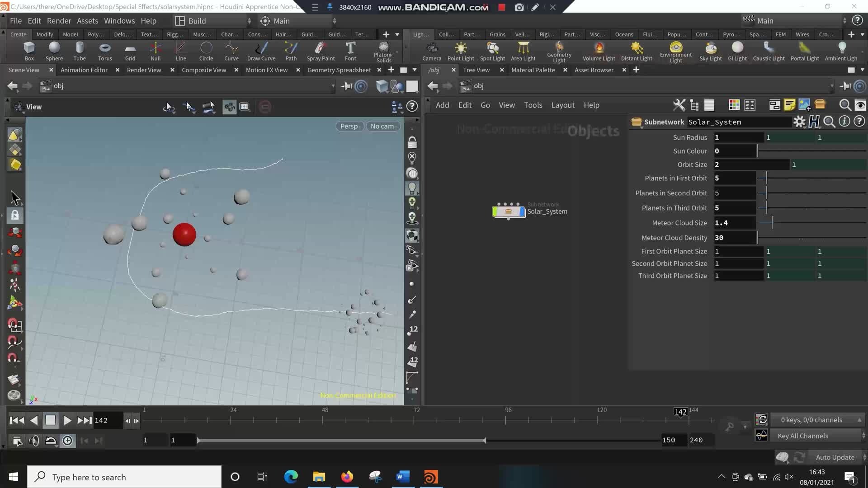Add a Point Light from the shelf
This screenshot has height=488, width=868.
pyautogui.click(x=460, y=50)
